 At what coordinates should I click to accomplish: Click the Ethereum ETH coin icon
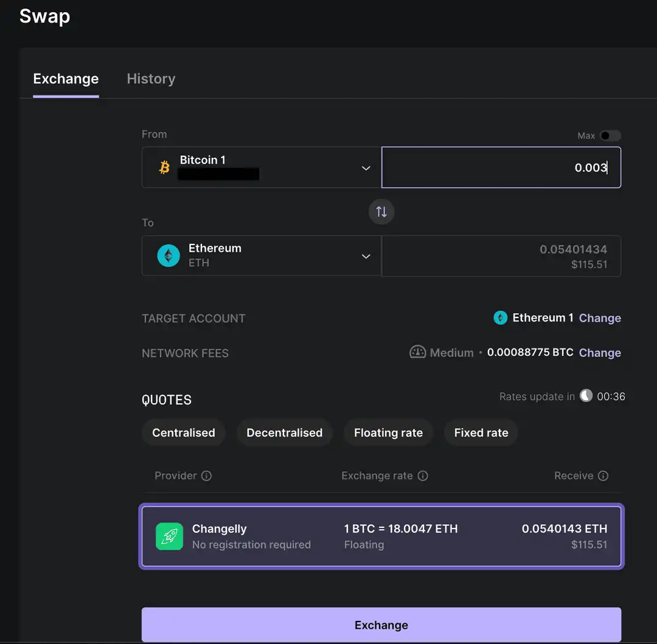click(x=169, y=255)
